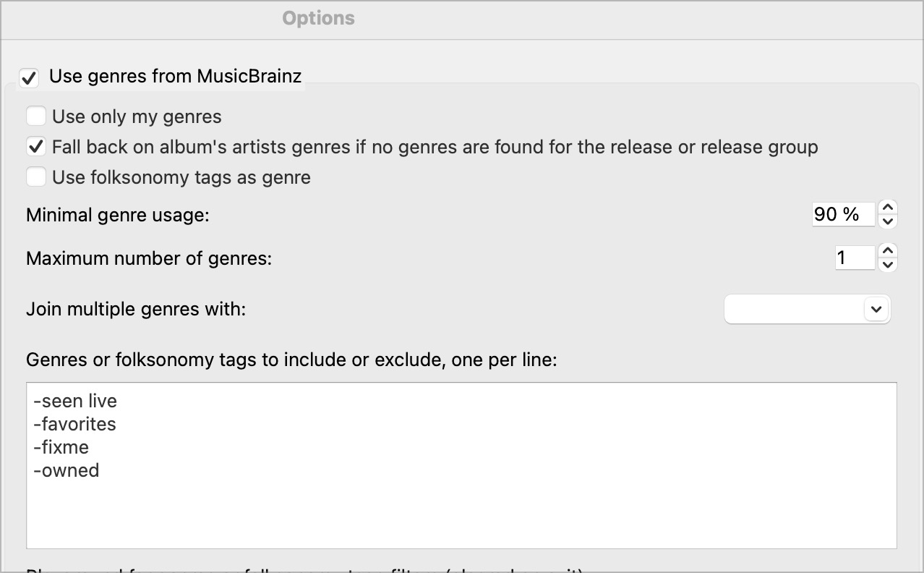Disable fall back on album's artists genres

(x=36, y=147)
